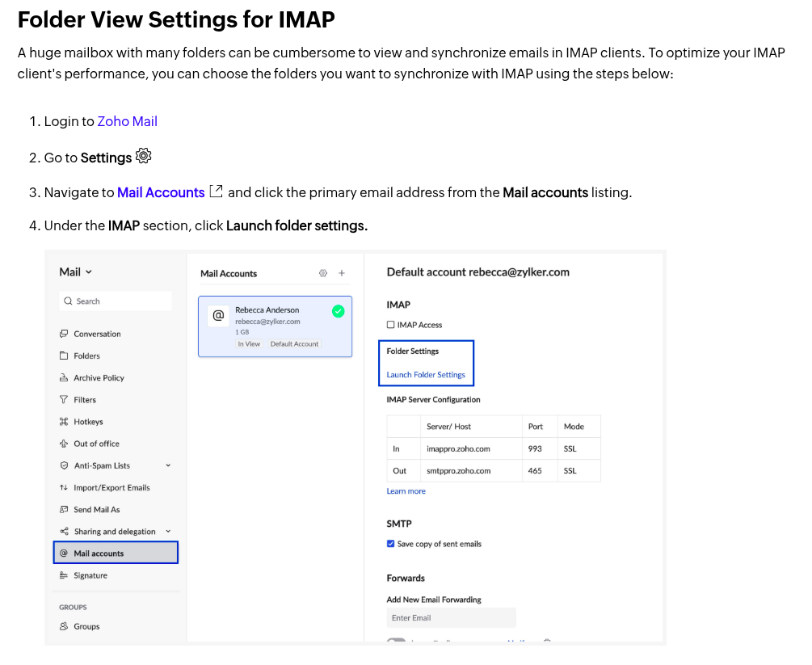The height and width of the screenshot is (665, 812).
Task: Enable the IMAP Access checkbox
Action: pyautogui.click(x=390, y=325)
